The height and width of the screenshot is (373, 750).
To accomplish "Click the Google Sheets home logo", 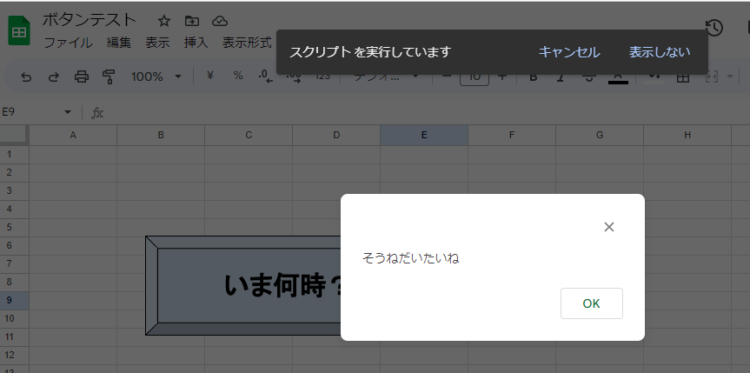I will [x=19, y=31].
